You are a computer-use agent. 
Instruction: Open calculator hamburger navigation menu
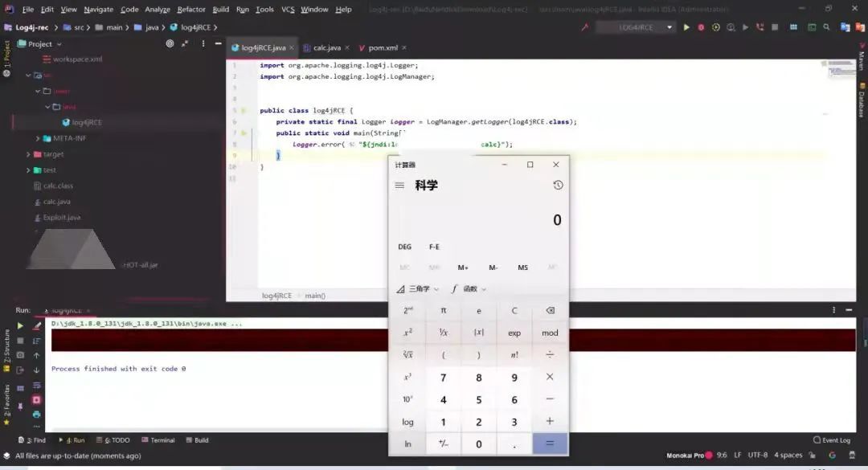pos(399,186)
